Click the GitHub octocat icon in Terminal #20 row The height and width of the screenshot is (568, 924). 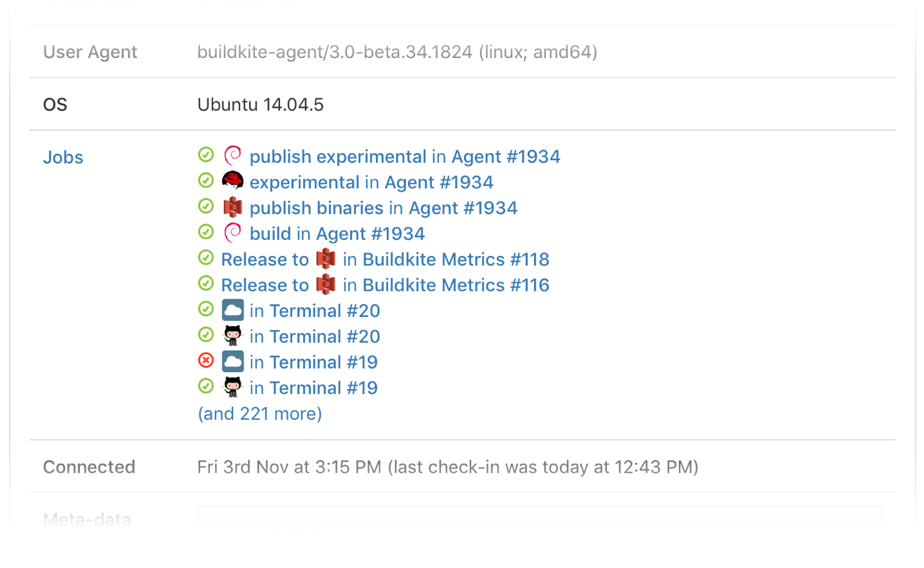[x=232, y=336]
